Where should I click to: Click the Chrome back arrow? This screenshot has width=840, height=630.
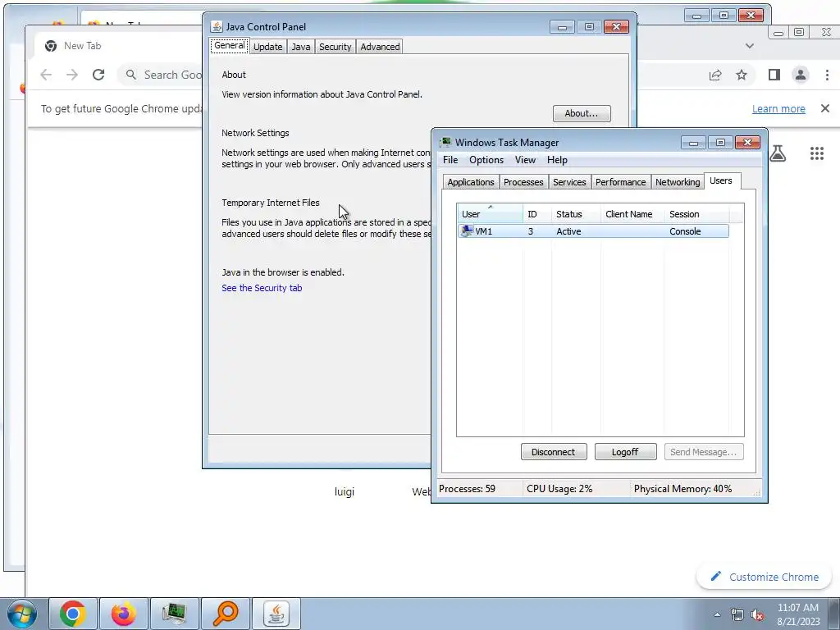[x=46, y=75]
